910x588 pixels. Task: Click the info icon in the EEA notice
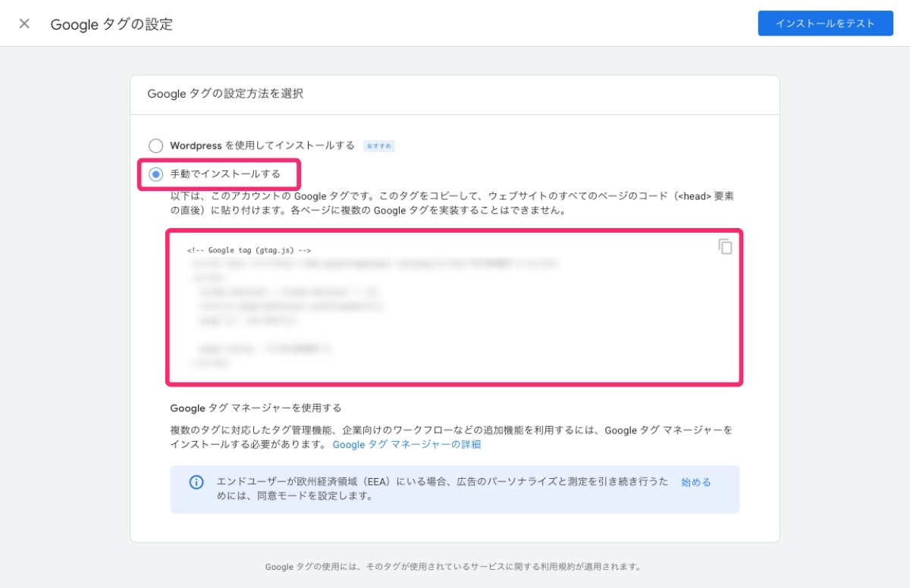[x=196, y=483]
